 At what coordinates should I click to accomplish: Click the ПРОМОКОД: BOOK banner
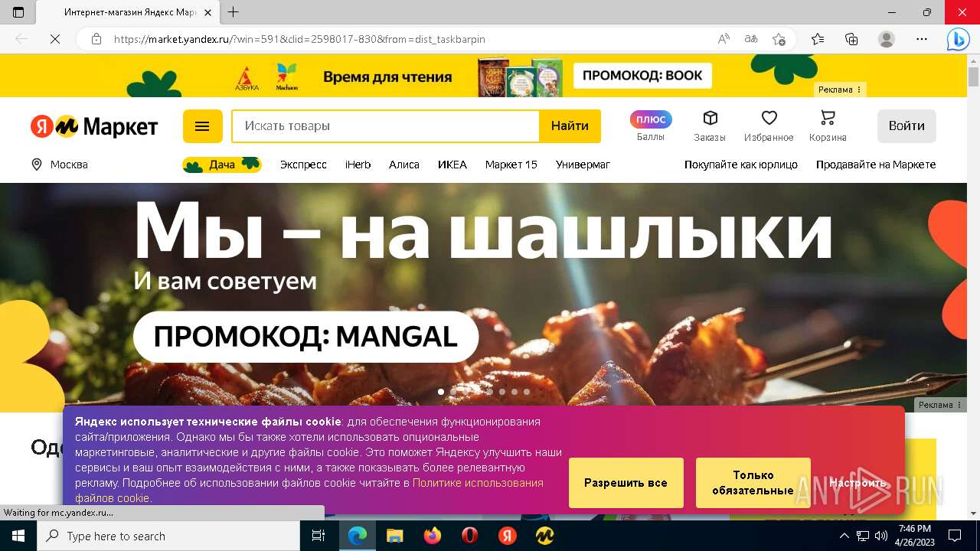coord(642,76)
